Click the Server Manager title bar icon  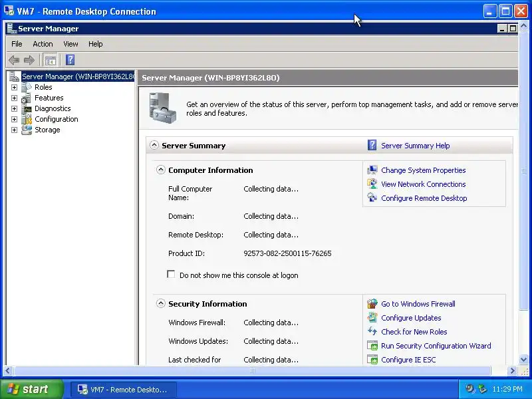[12, 29]
